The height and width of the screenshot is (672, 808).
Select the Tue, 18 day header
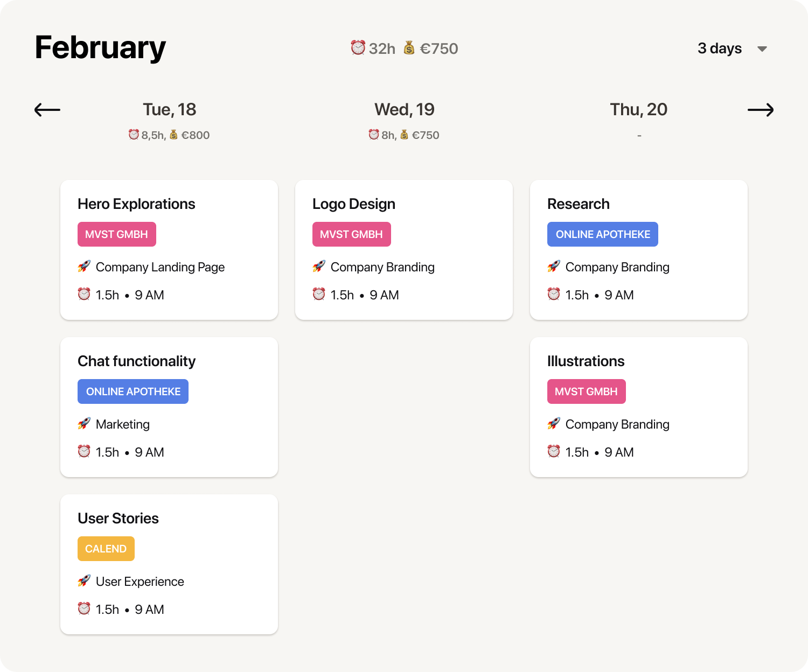click(x=169, y=110)
